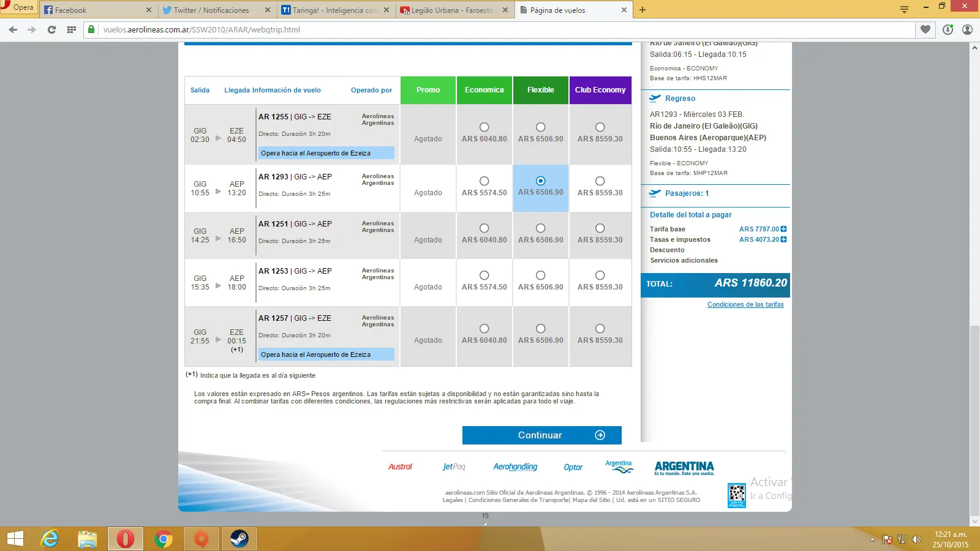Viewport: 980px width, 551px height.
Task: Open the tab menu icon in title bar
Action: 904,9
